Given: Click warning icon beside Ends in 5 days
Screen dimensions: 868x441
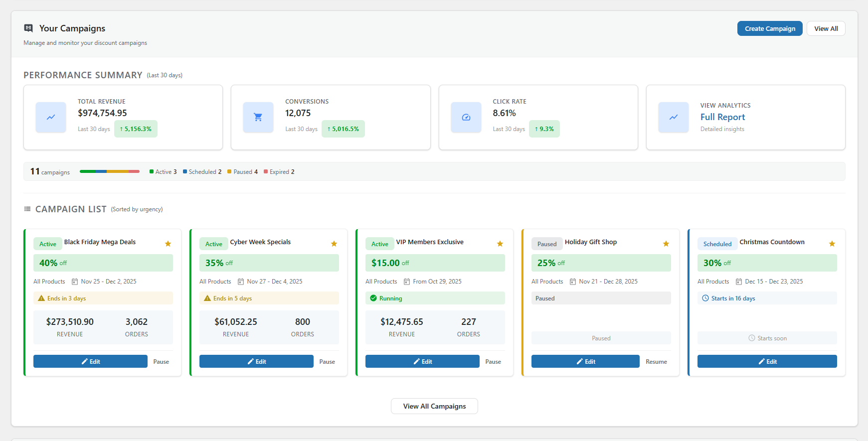Looking at the screenshot, I should (207, 298).
